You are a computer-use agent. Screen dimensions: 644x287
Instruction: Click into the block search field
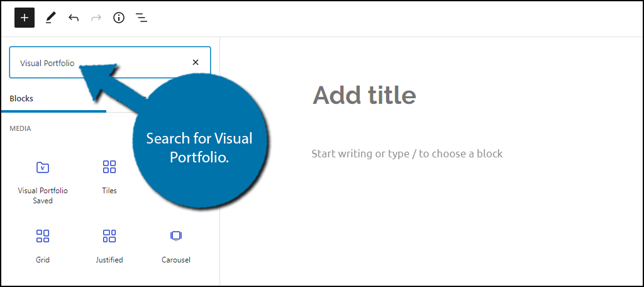(110, 62)
